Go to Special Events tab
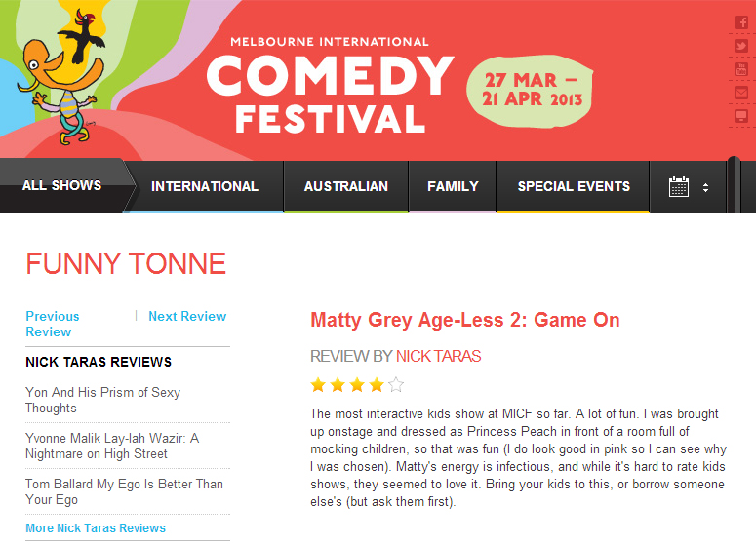This screenshot has width=756, height=545. point(574,186)
